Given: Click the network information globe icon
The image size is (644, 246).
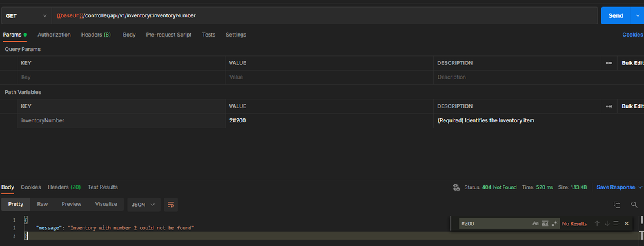Looking at the screenshot, I should (456, 187).
